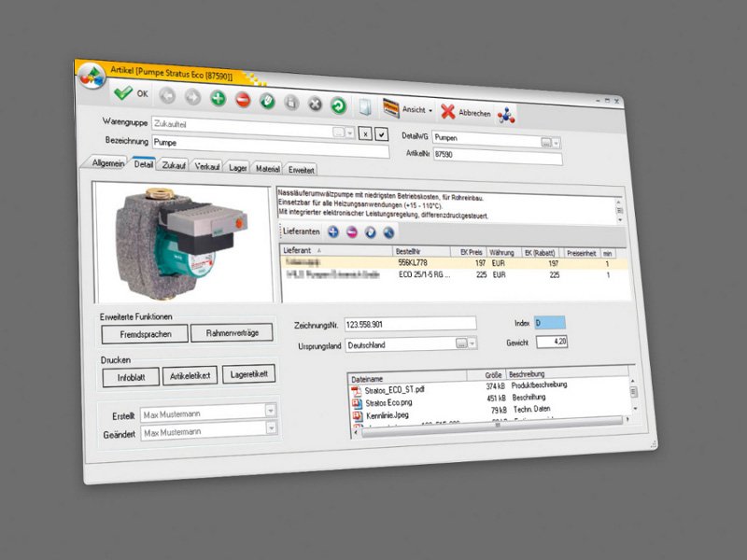The width and height of the screenshot is (747, 560).
Task: Add a new article with green plus
Action: (x=218, y=99)
